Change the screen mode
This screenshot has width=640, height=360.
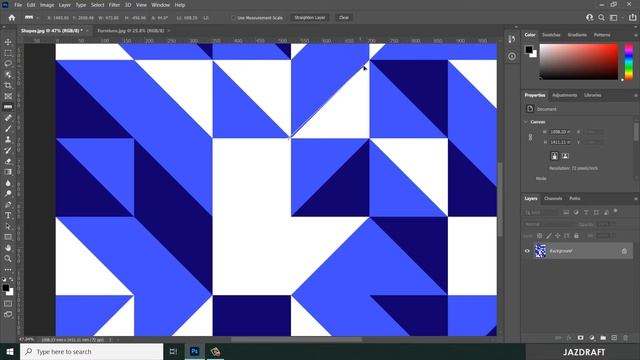click(x=8, y=314)
